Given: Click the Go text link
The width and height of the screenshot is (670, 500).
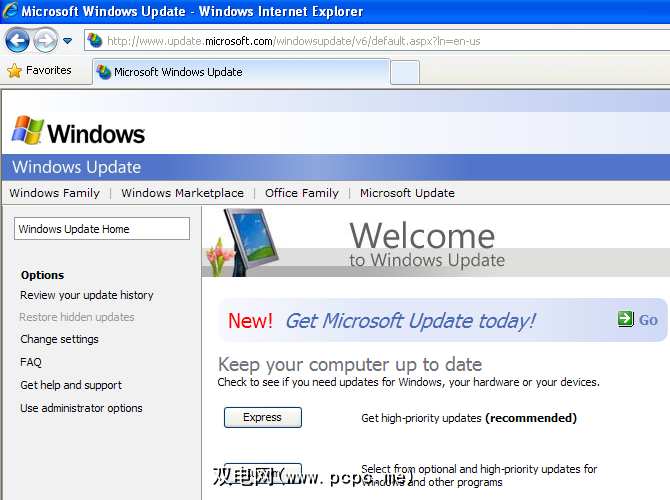Looking at the screenshot, I should (648, 320).
